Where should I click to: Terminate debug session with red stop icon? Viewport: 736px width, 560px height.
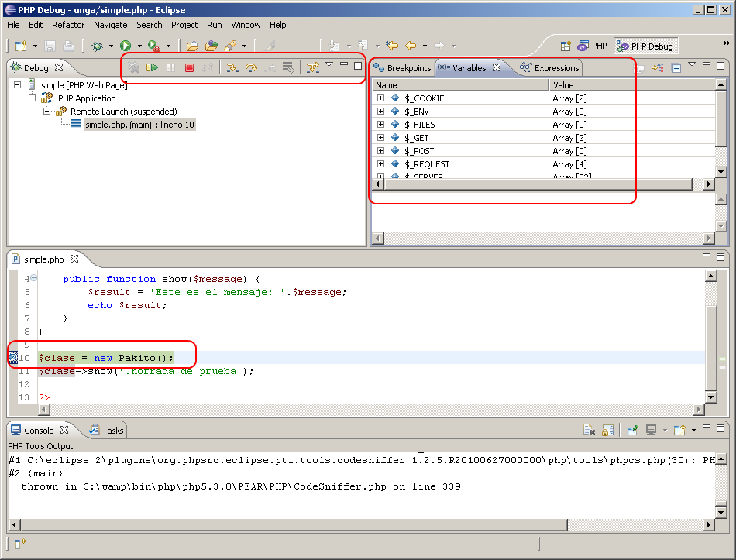tap(189, 68)
